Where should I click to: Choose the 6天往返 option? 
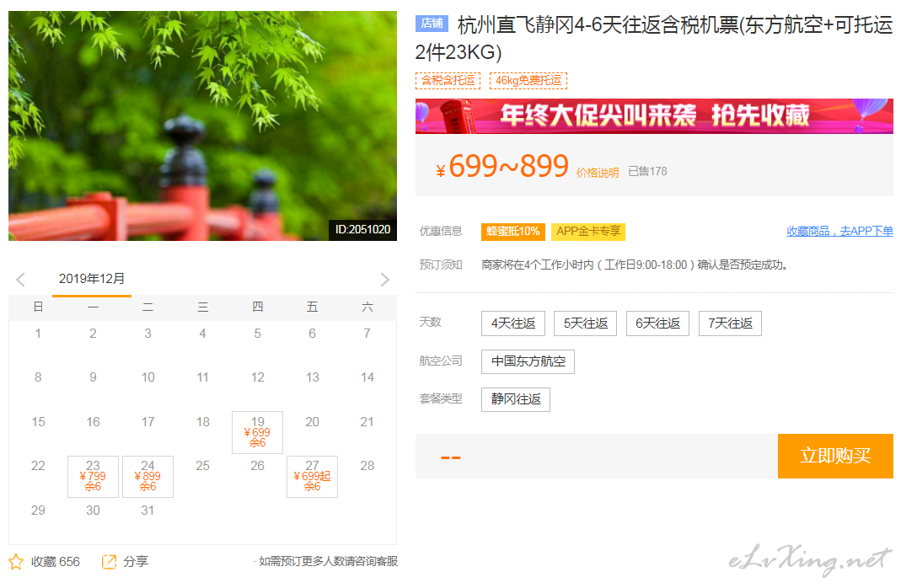pyautogui.click(x=658, y=323)
